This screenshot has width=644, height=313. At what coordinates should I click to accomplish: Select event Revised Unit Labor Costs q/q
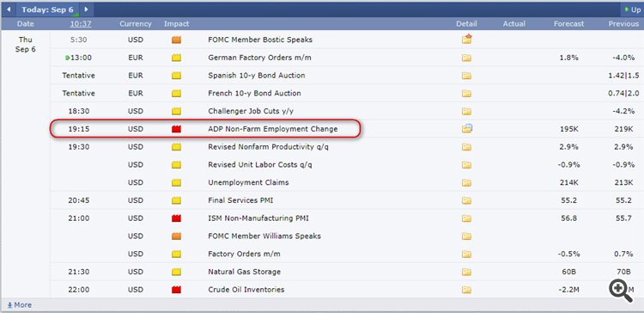click(260, 164)
